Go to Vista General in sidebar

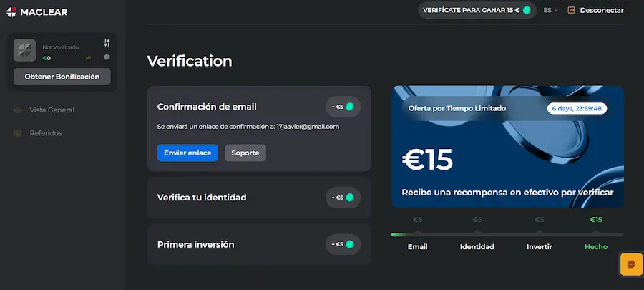point(52,110)
